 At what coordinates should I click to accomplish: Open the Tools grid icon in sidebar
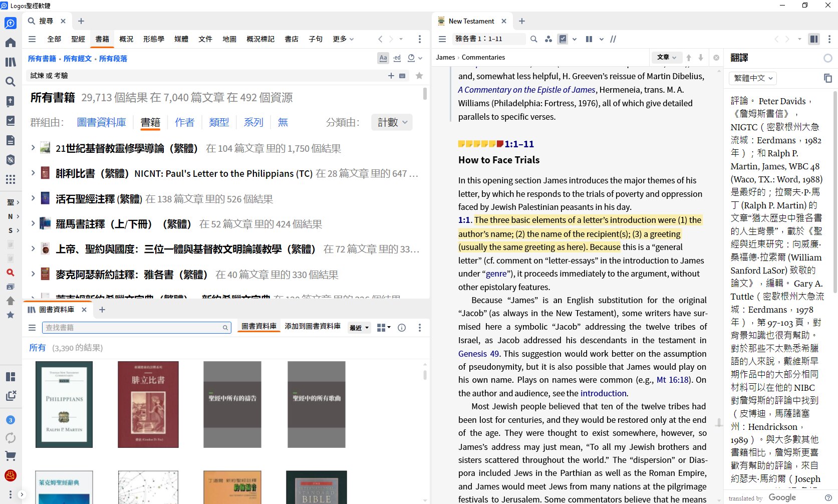coord(10,179)
